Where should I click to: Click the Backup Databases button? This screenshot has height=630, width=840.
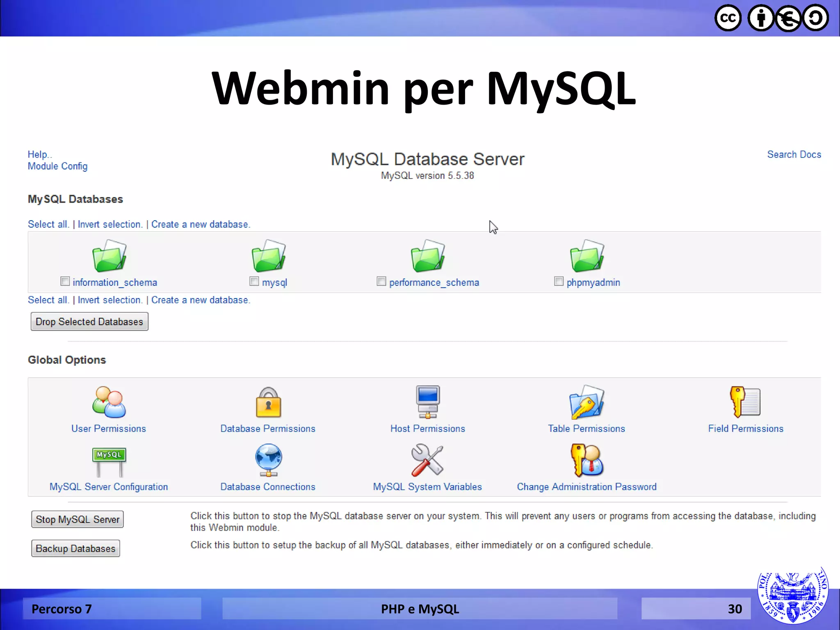(75, 548)
